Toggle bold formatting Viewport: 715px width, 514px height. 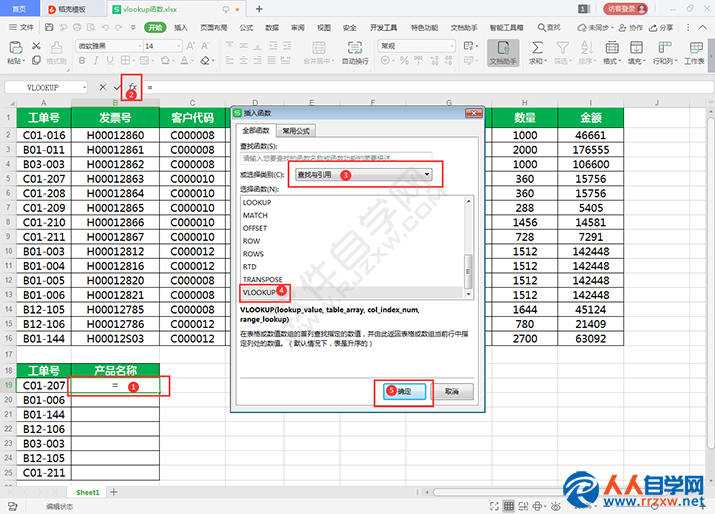pos(82,60)
